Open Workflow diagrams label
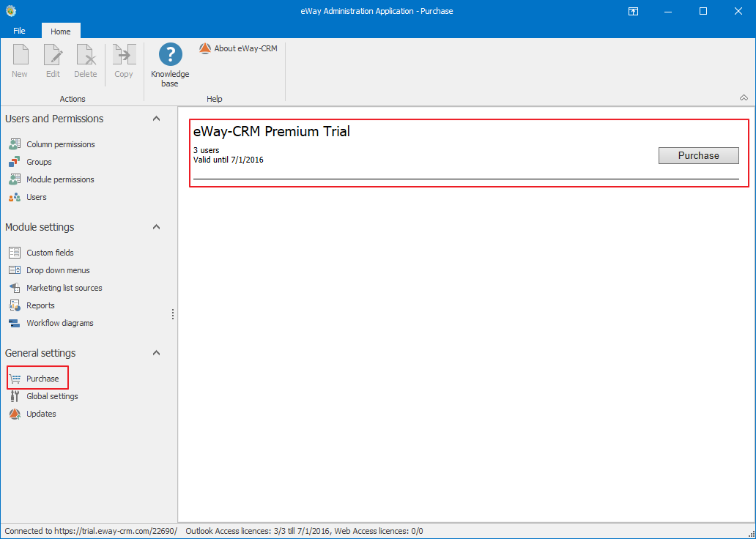756x539 pixels. coord(60,323)
